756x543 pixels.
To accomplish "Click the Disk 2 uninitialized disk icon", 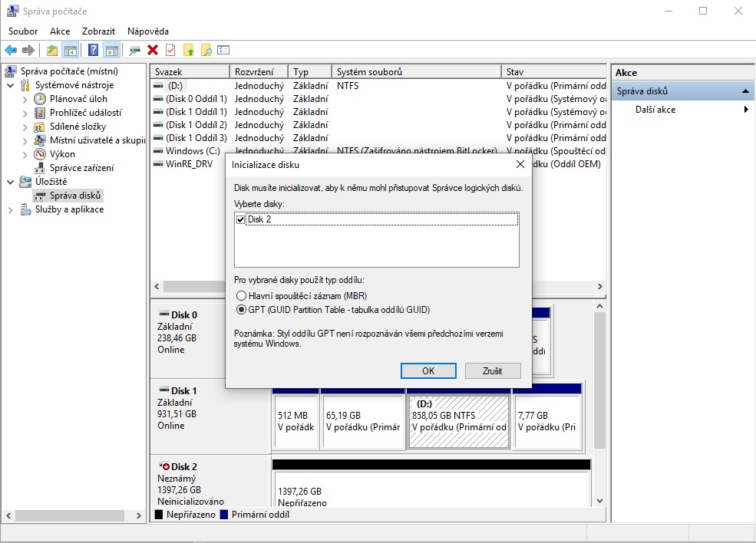I will pos(164,466).
